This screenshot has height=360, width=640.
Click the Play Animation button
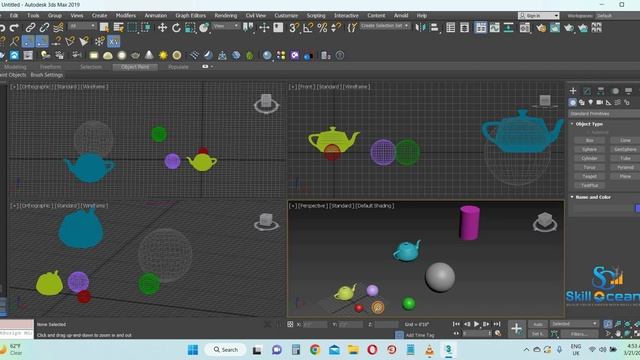(476, 324)
